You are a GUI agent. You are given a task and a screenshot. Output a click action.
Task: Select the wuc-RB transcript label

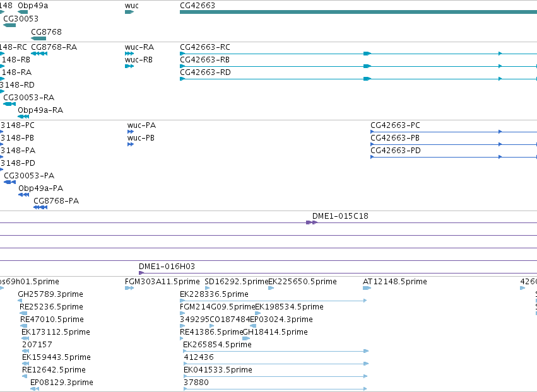(139, 60)
